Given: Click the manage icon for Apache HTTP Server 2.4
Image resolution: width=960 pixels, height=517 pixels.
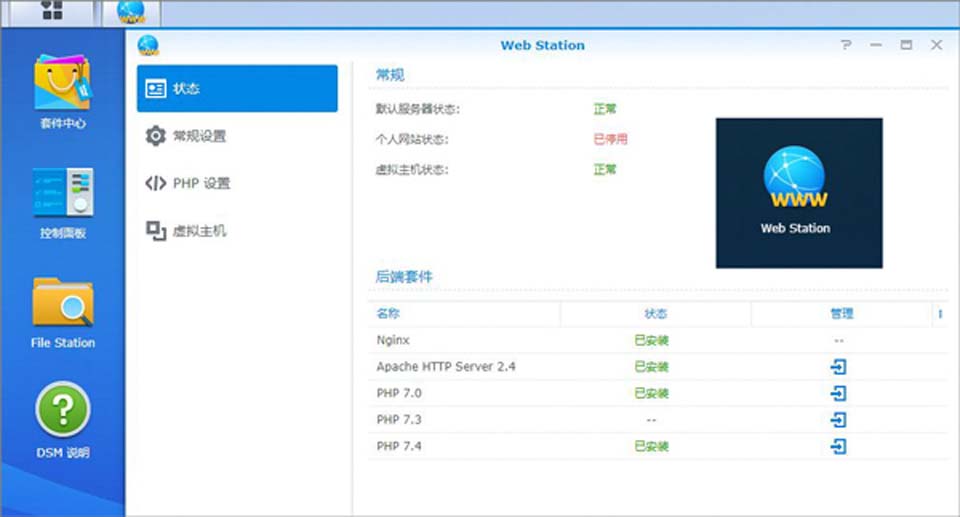Looking at the screenshot, I should (x=839, y=367).
